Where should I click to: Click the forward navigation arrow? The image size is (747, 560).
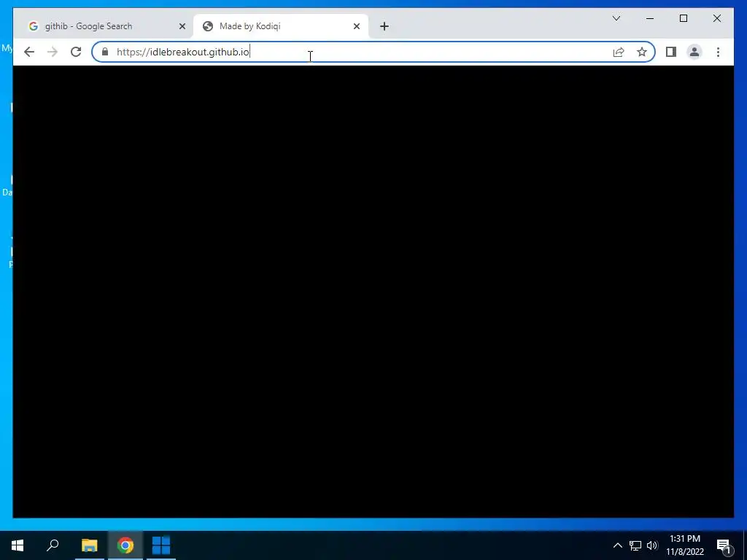tap(53, 52)
